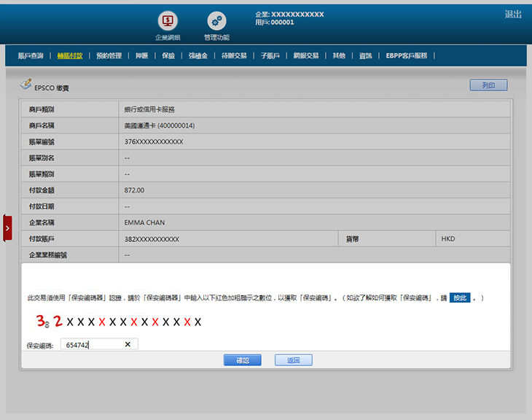Go to the 押匯 menu
Image resolution: width=532 pixels, height=420 pixels.
pyautogui.click(x=141, y=55)
